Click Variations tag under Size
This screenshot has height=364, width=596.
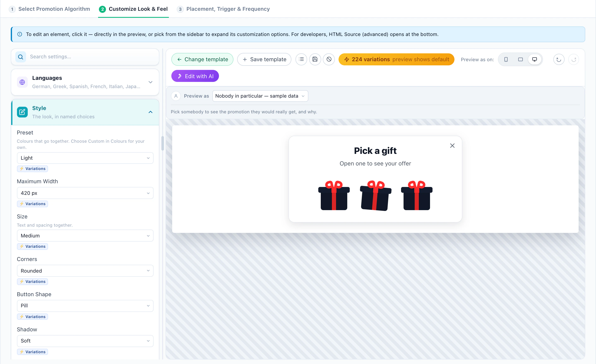[x=32, y=246]
